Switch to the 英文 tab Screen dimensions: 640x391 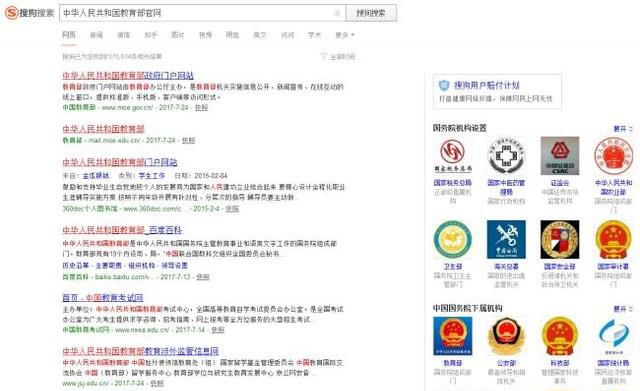pyautogui.click(x=260, y=35)
